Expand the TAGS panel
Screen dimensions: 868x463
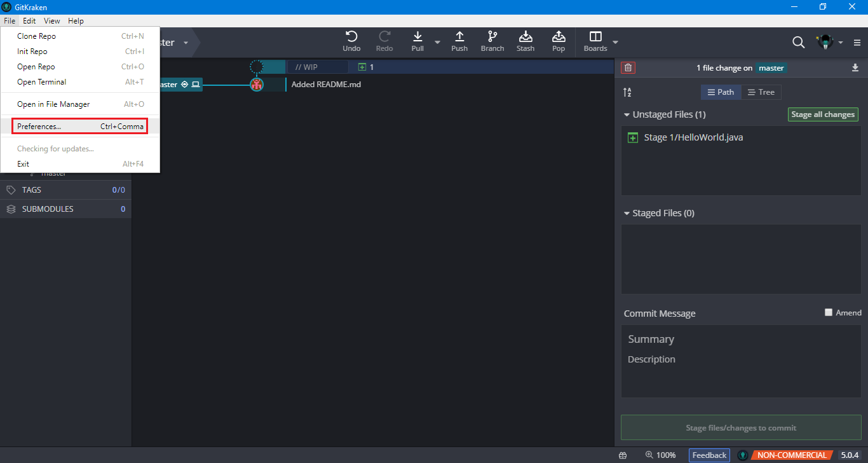(x=65, y=190)
